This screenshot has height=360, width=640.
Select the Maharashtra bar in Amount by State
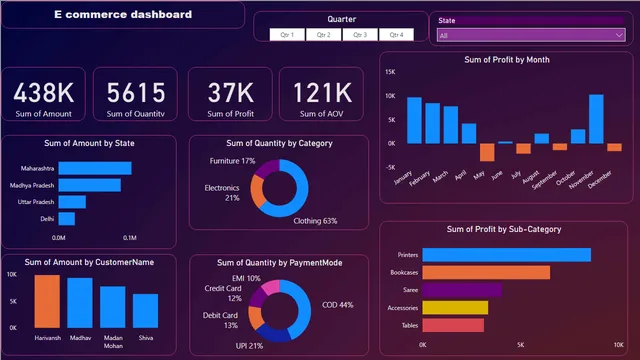pos(95,168)
